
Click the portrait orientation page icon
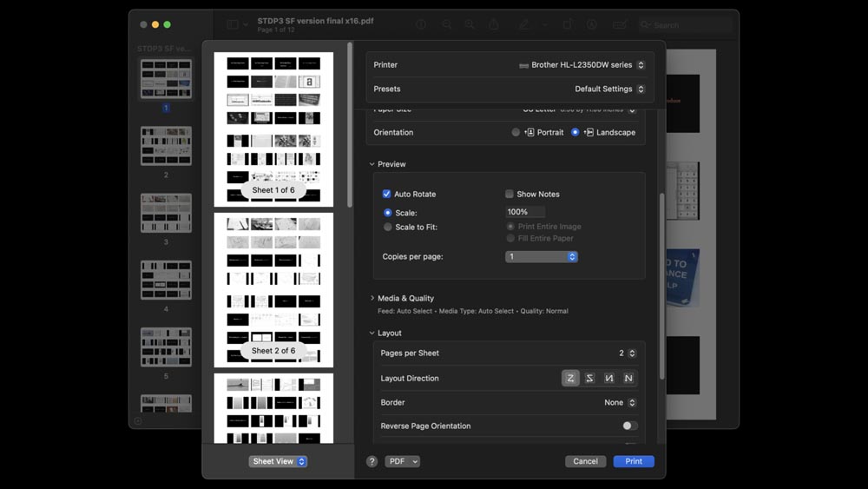tap(529, 133)
